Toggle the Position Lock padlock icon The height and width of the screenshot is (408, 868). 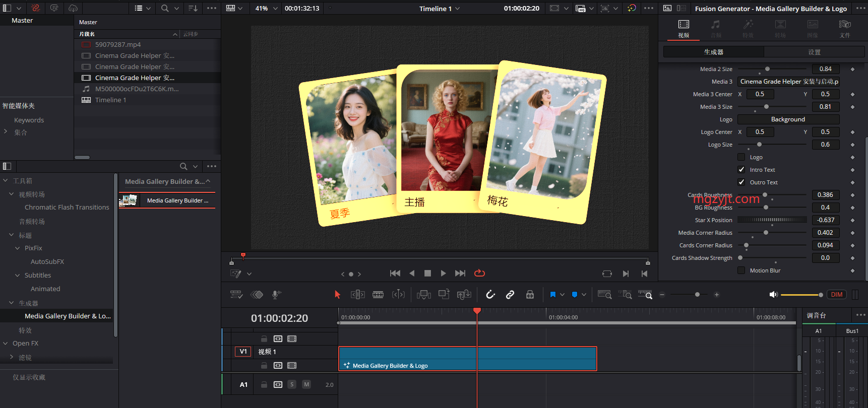530,295
